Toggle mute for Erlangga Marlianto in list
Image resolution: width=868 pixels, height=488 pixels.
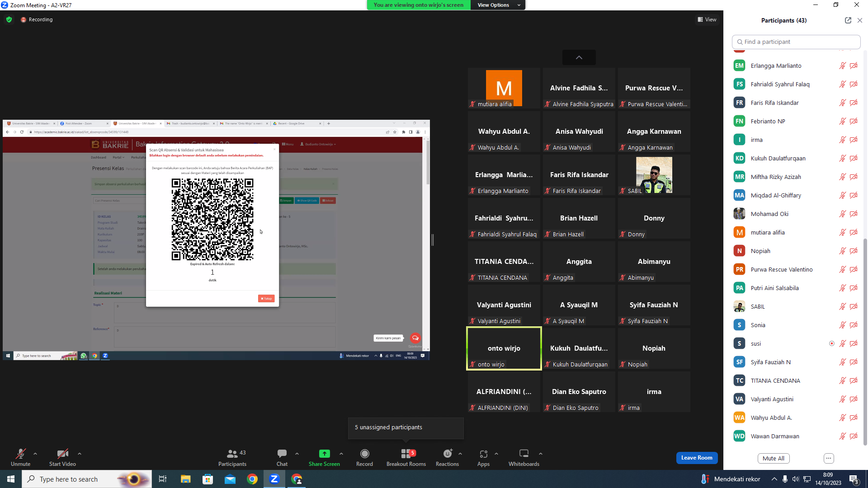842,66
